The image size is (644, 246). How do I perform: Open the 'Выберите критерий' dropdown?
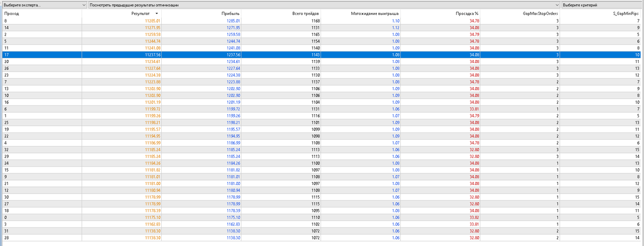coord(602,4)
